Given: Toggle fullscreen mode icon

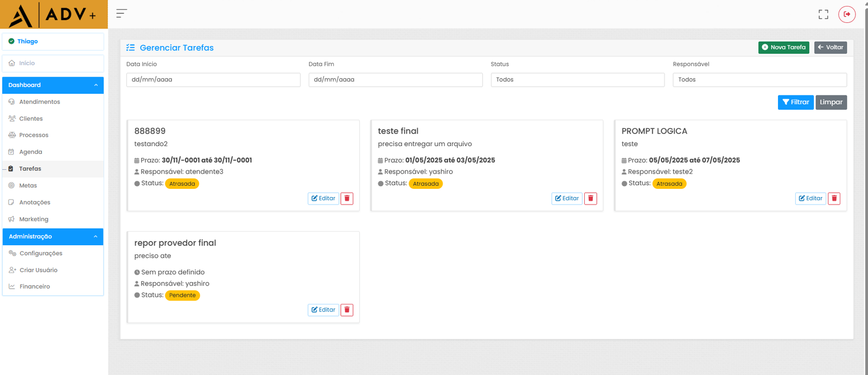Looking at the screenshot, I should click(x=823, y=15).
